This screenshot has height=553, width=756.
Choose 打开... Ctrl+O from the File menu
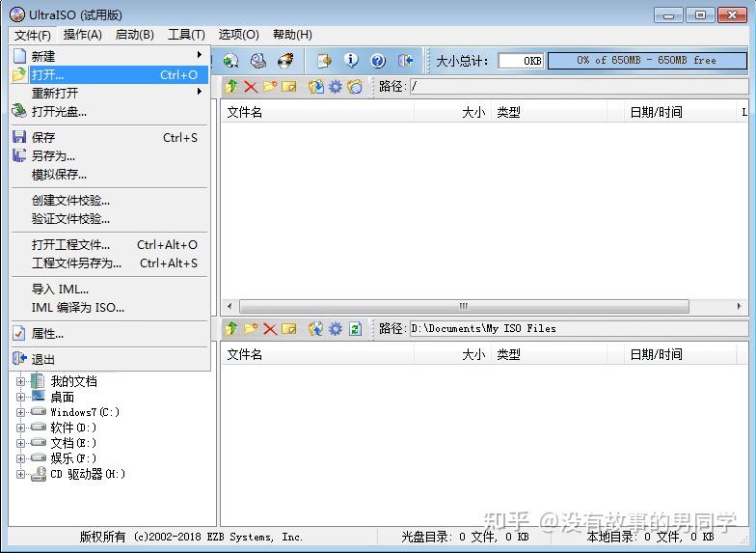(x=110, y=75)
